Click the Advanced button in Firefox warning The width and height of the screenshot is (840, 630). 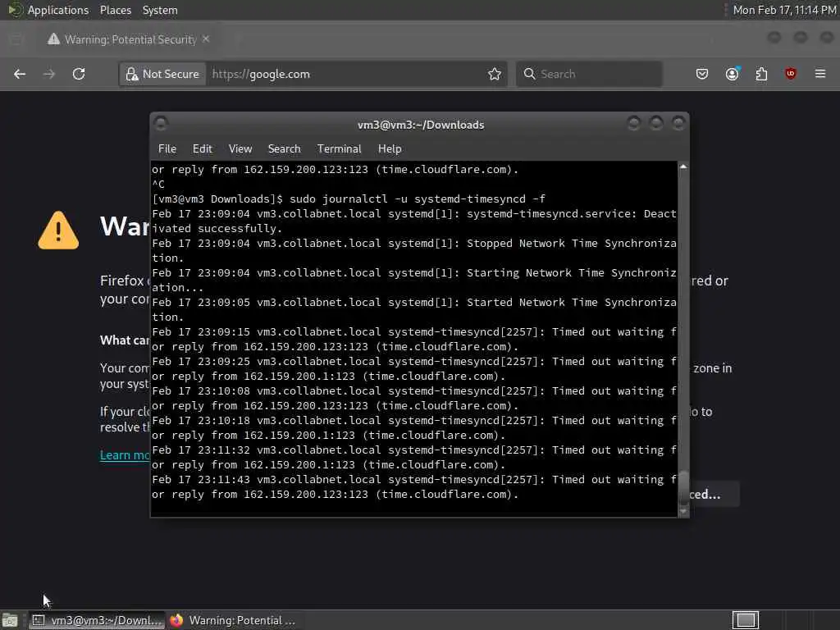pyautogui.click(x=714, y=494)
